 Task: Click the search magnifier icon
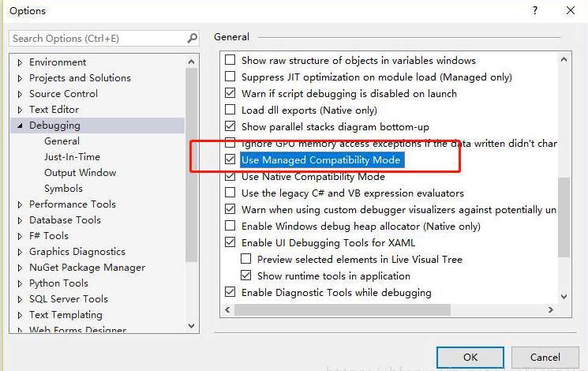coord(192,38)
